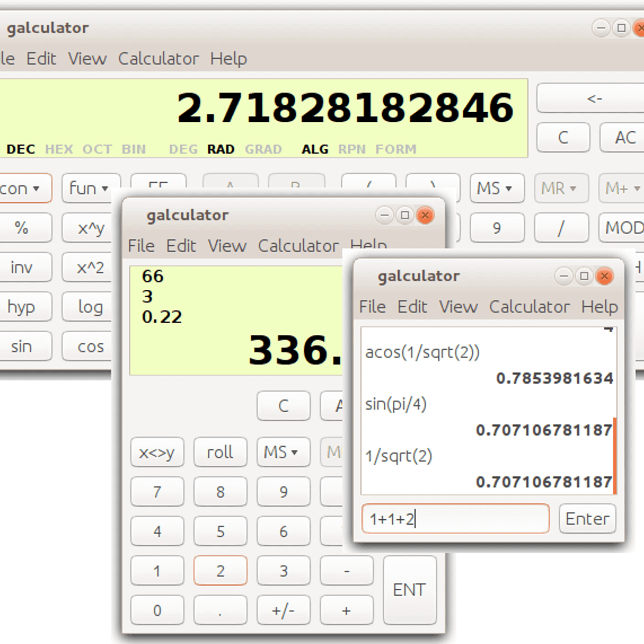Open the fun functions dropdown
Image resolution: width=644 pixels, height=644 pixels.
point(89,188)
